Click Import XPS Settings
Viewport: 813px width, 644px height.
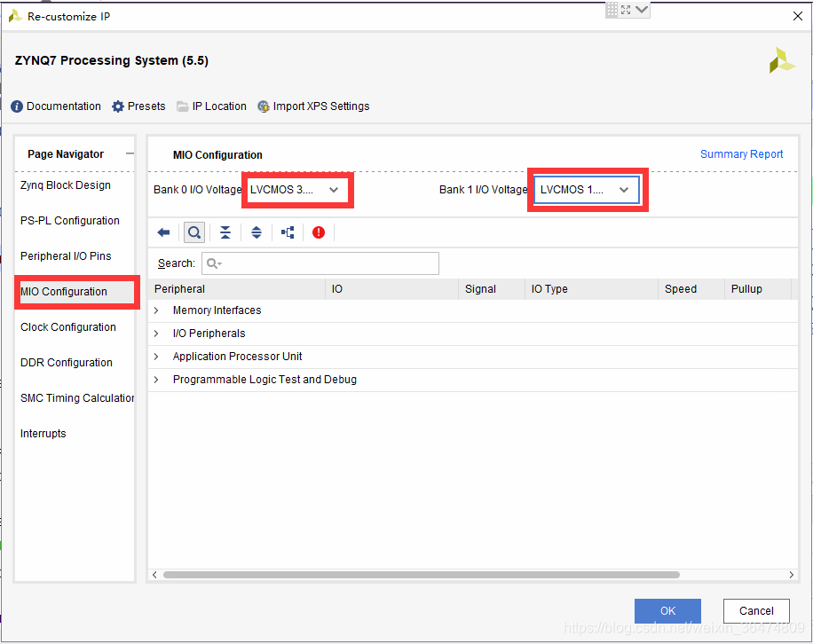coord(313,106)
